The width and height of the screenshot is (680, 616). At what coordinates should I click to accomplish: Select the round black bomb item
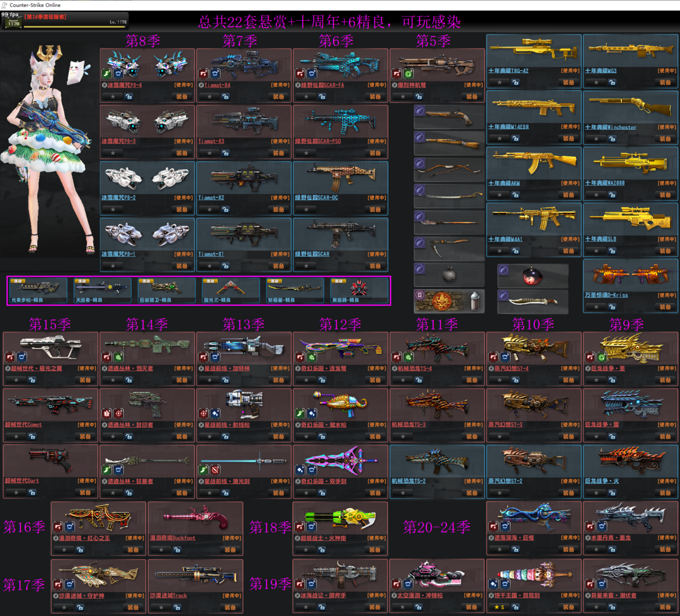point(449,274)
